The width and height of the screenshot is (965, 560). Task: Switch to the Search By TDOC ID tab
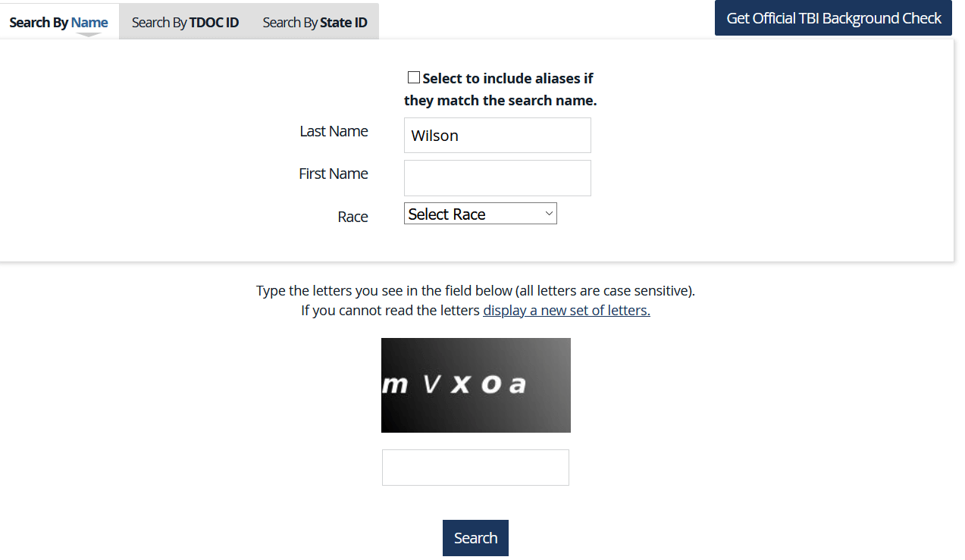coord(185,22)
